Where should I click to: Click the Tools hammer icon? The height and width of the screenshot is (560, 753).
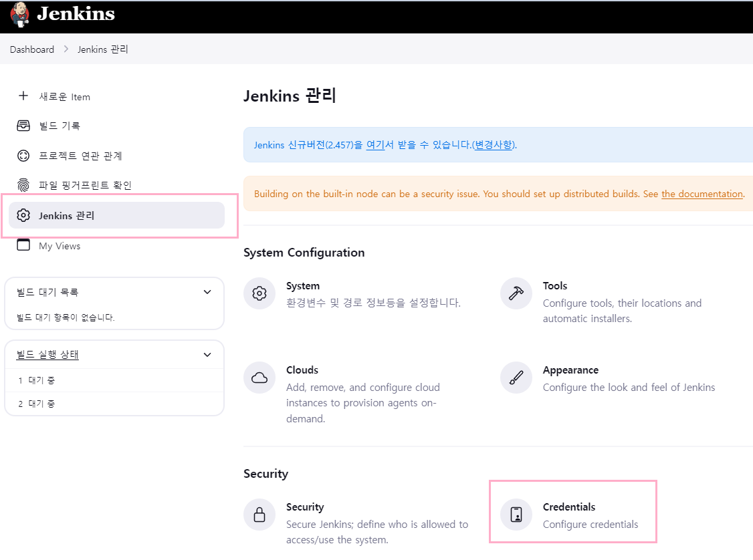tap(516, 293)
